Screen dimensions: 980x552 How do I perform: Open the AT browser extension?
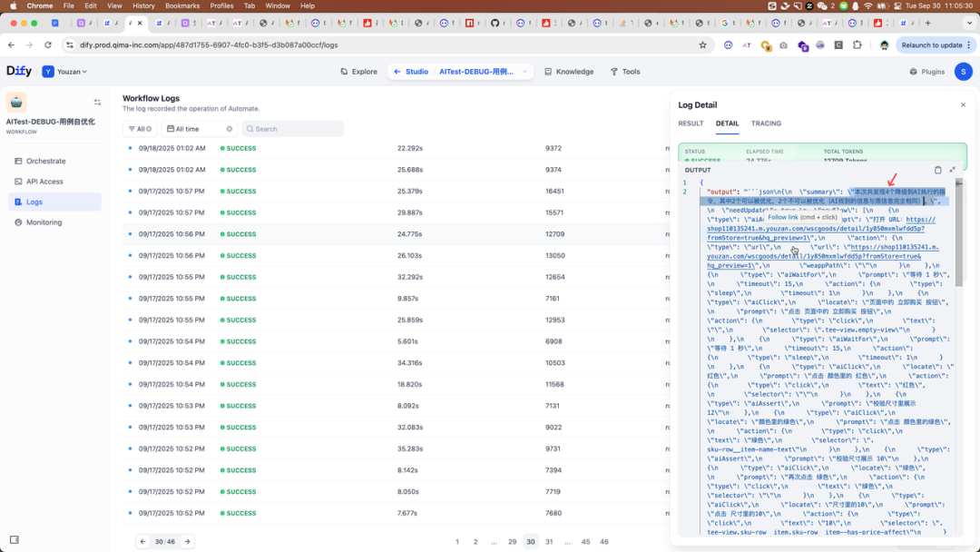[746, 45]
